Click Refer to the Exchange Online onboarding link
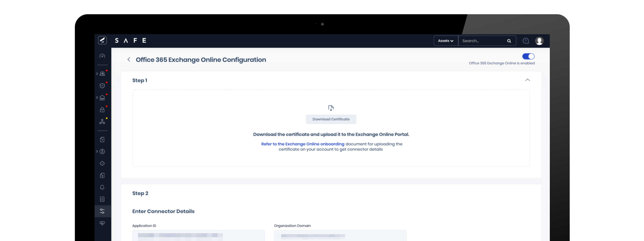Viewport: 644px width, 241px height. [303, 143]
